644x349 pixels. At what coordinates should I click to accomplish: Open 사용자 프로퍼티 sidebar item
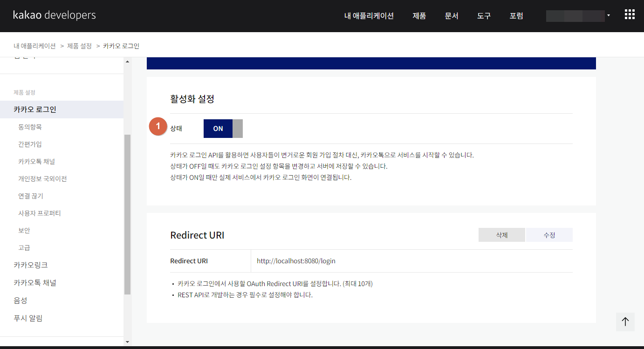pos(40,213)
